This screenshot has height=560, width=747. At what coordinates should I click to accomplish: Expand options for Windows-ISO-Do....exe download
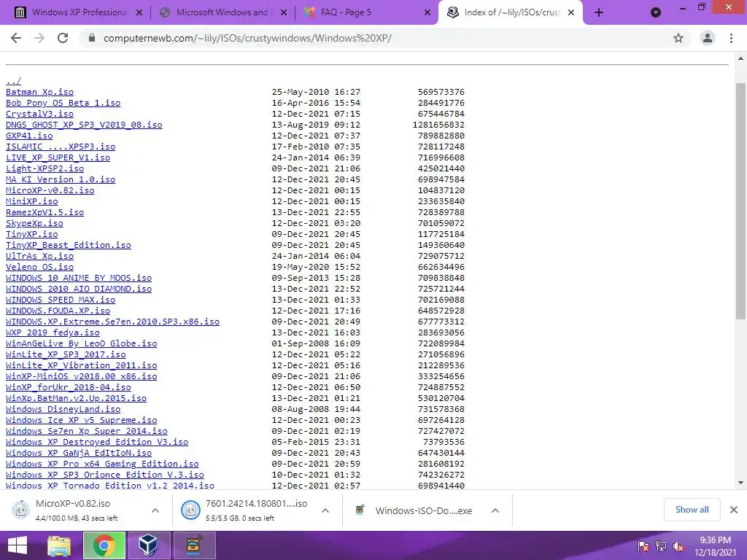[495, 510]
